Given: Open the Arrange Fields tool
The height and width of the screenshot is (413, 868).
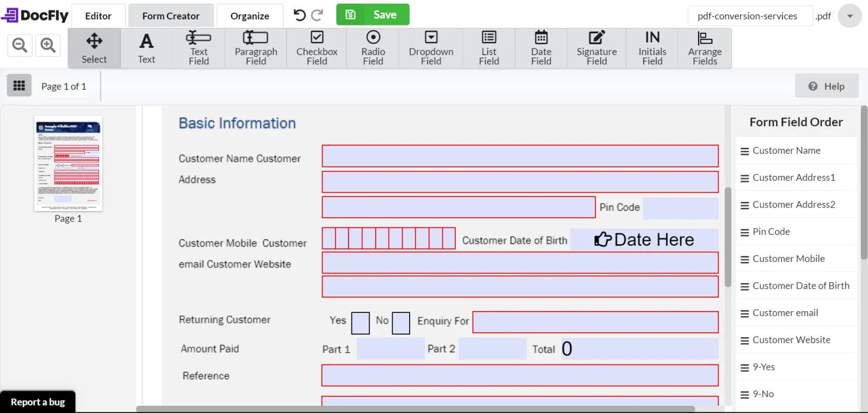Looking at the screenshot, I should [x=705, y=47].
